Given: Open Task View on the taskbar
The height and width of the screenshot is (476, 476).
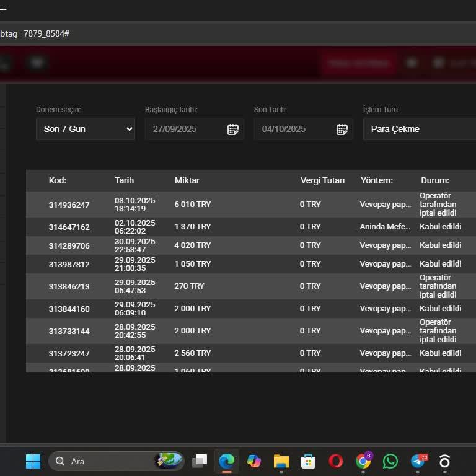Looking at the screenshot, I should [200, 461].
